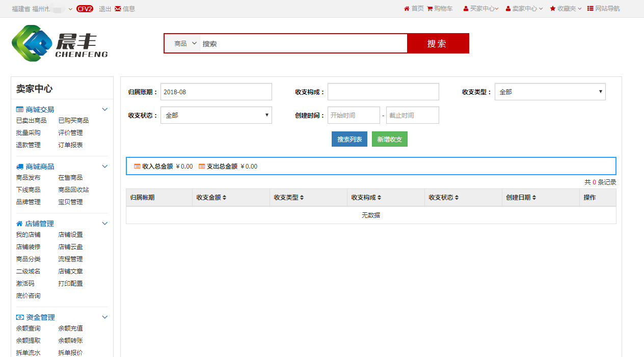Open the 买家中心 top menu
This screenshot has width=644, height=357.
coord(481,9)
